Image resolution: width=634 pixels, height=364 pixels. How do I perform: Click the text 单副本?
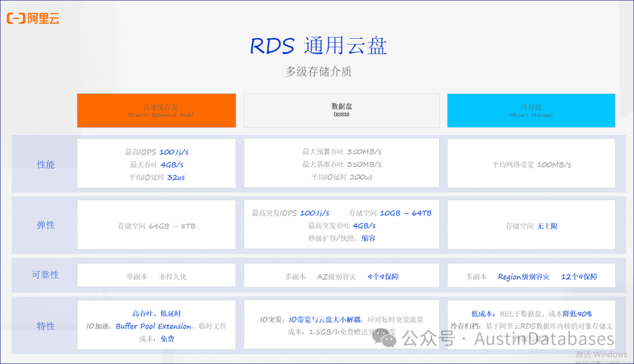(137, 277)
